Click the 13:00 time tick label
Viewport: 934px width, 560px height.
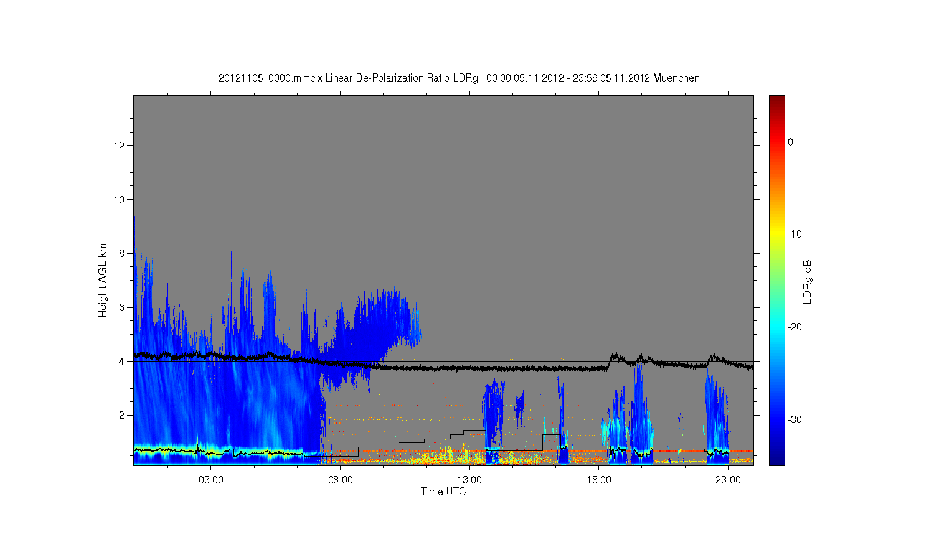(x=469, y=480)
